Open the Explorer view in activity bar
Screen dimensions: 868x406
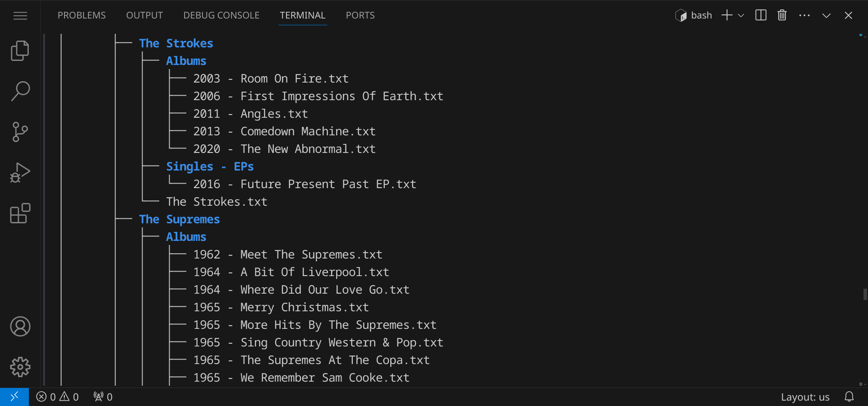point(20,51)
